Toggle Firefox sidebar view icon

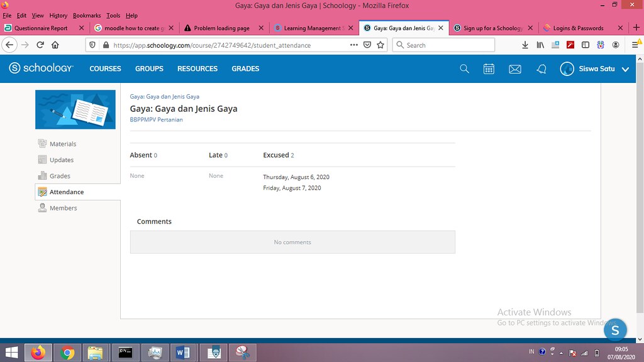(x=586, y=45)
